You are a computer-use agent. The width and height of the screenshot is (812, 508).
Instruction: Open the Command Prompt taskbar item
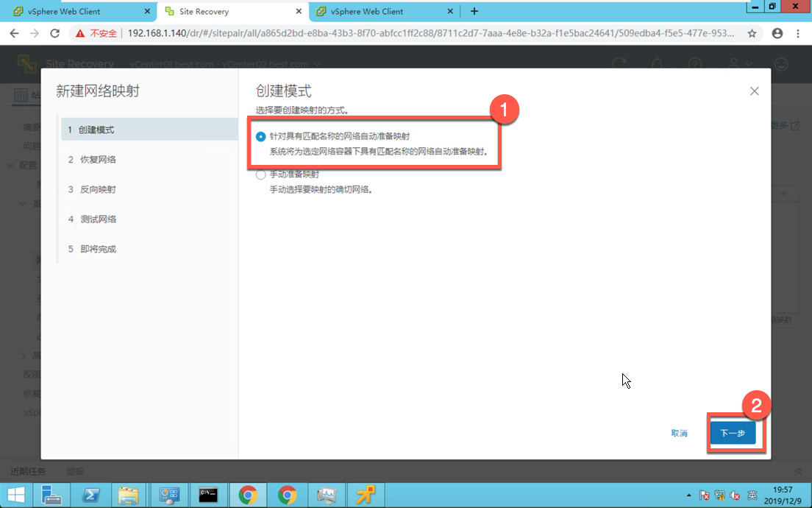tap(208, 495)
